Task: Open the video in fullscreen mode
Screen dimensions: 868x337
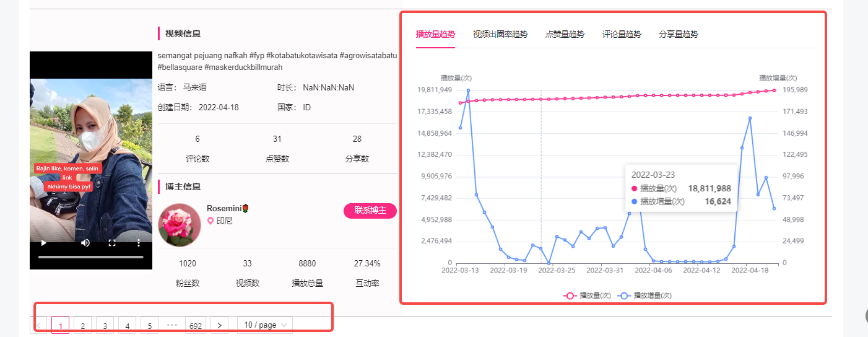Action: click(112, 243)
